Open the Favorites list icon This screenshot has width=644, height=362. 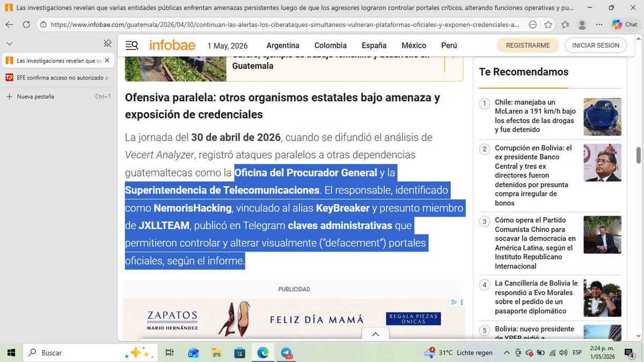coord(566,25)
